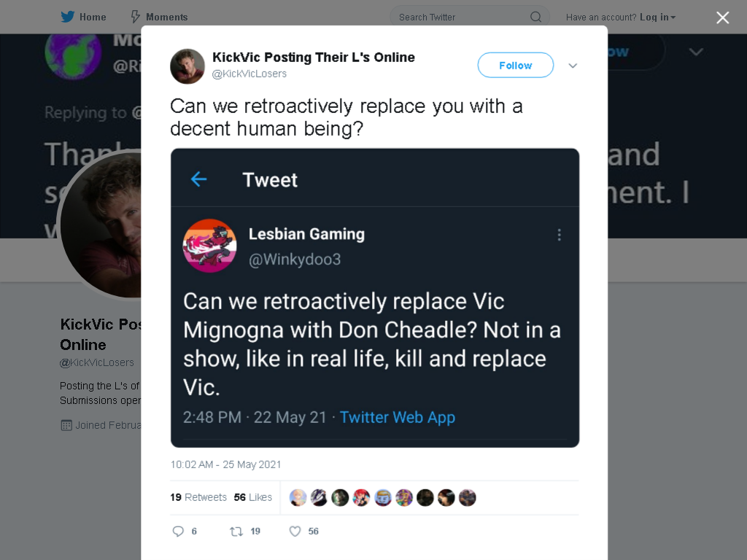The image size is (747, 560).
Task: View the 19 Retweets list
Action: 198,497
